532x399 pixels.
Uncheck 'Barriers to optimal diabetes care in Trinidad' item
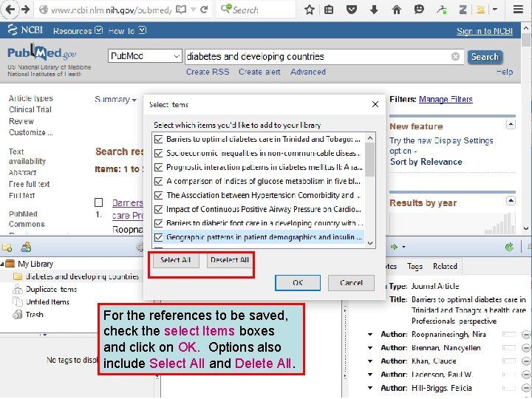click(158, 139)
